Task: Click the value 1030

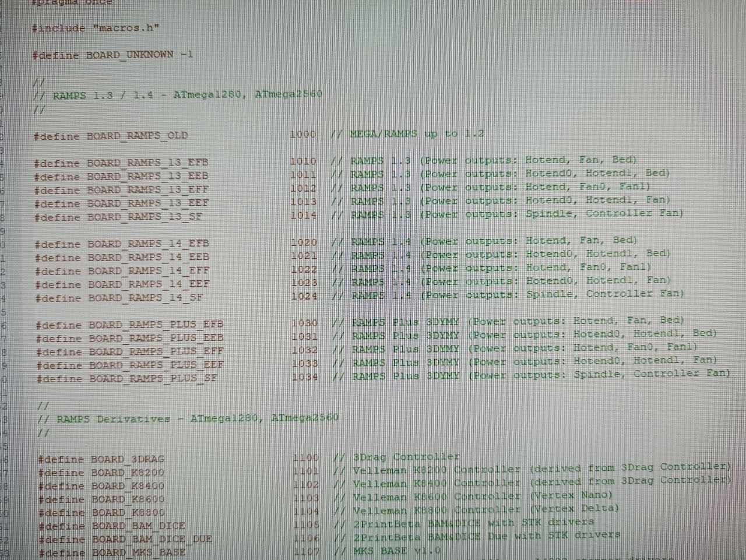Action: (305, 323)
